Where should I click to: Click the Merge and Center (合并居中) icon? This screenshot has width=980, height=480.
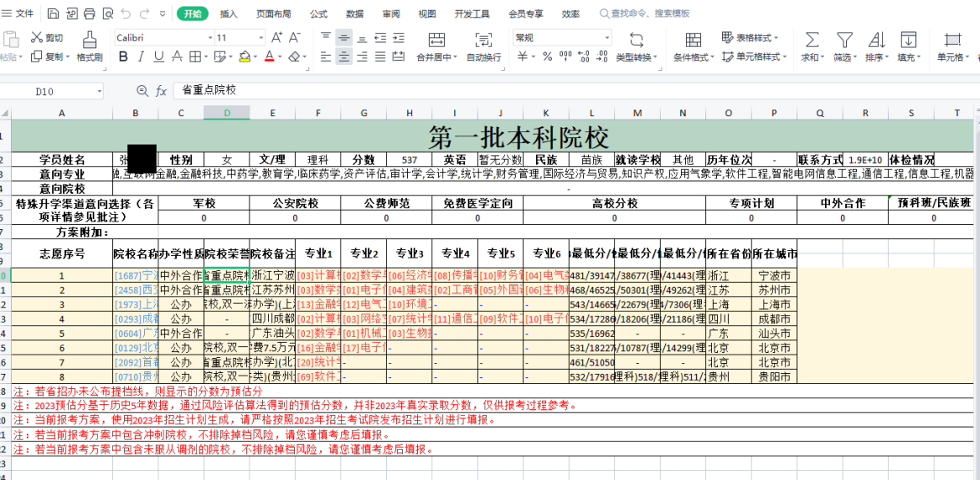pos(436,40)
